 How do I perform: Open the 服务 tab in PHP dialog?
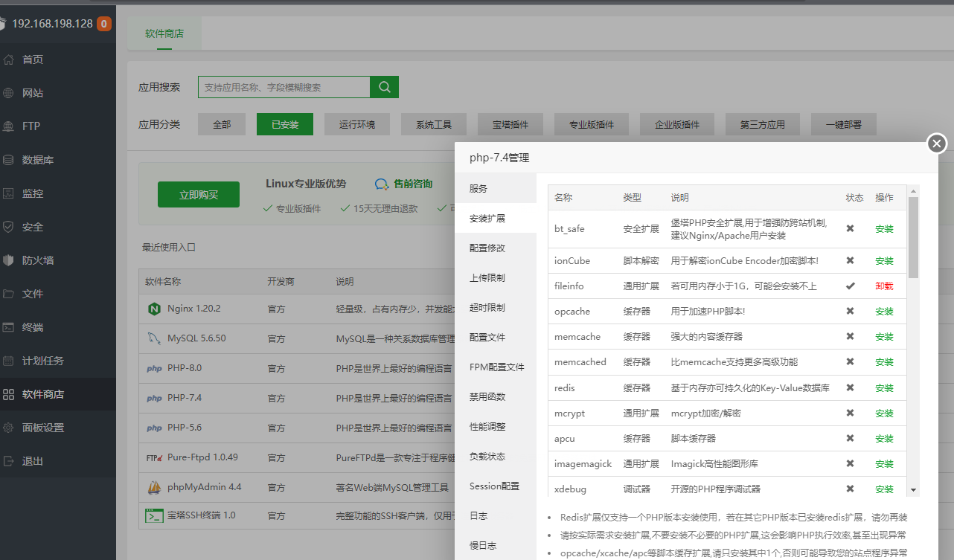[x=496, y=188]
